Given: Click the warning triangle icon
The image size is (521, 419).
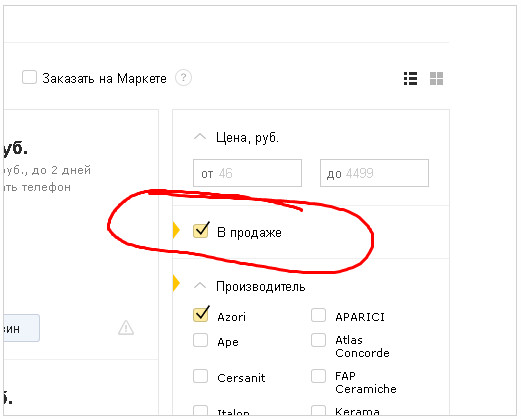Looking at the screenshot, I should point(126,328).
